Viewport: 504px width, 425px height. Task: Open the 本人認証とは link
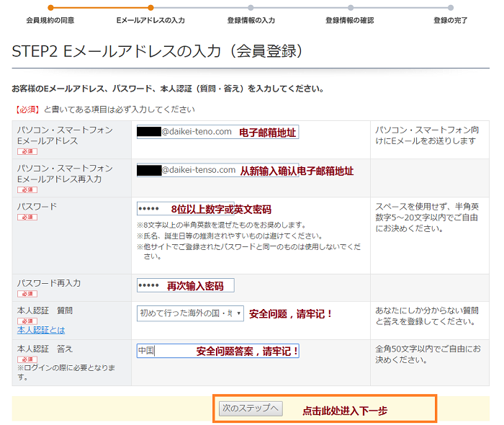[x=41, y=330]
